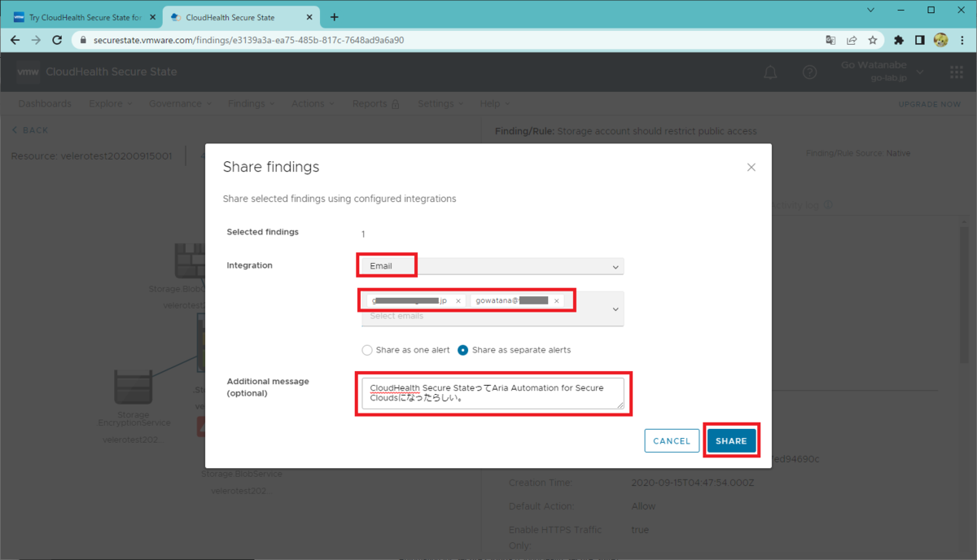977x560 pixels.
Task: Open the help question mark icon
Action: [809, 72]
